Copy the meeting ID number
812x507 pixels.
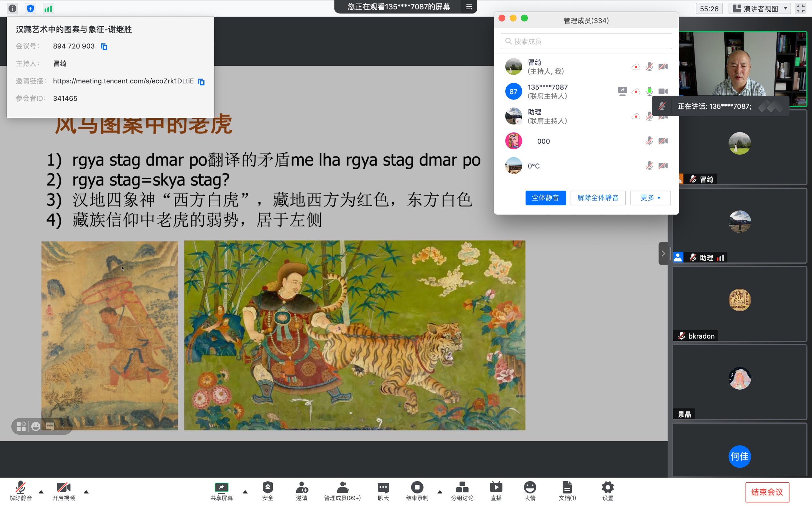(104, 47)
